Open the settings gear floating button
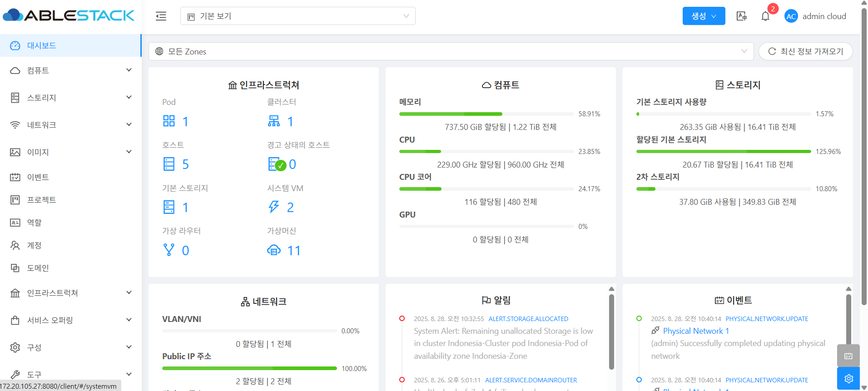Viewport: 868px width, 391px height. pos(848,378)
